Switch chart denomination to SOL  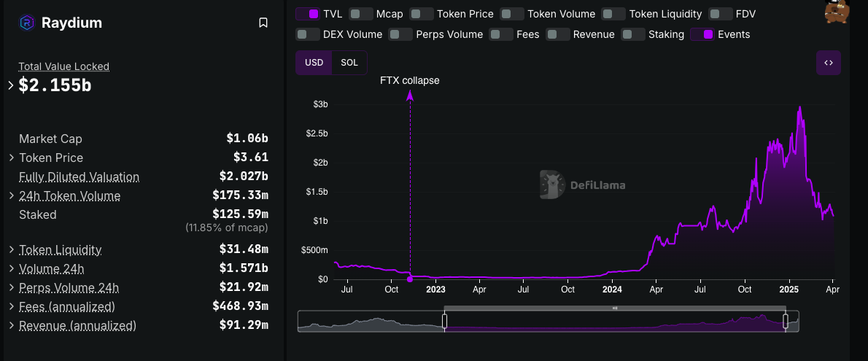[349, 63]
